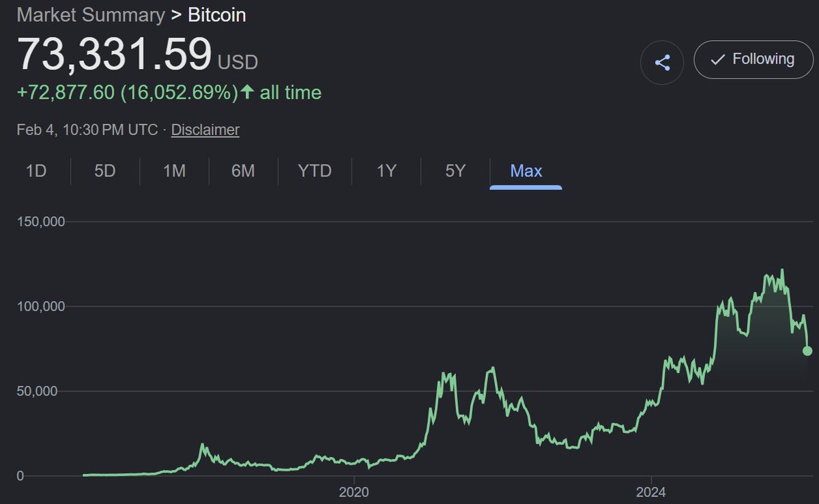
Task: Open the Disclaimer link
Action: (x=205, y=130)
